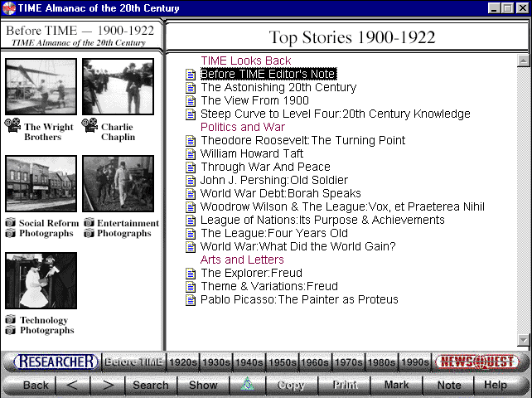Play The Wright Brothers video thumbnail

(x=41, y=86)
